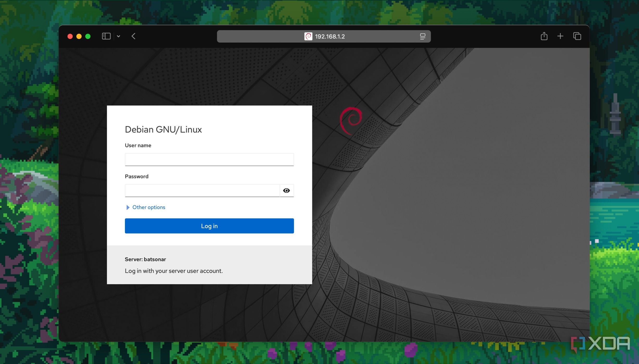Screen dimensions: 639x364
Task: Minimize window with yellow button
Action: [x=79, y=36]
